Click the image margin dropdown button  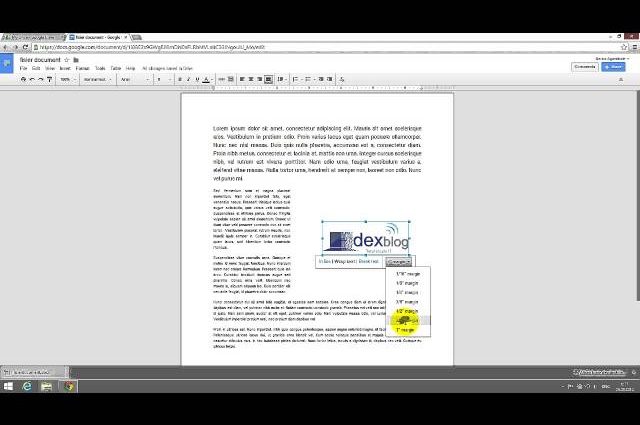click(x=399, y=262)
